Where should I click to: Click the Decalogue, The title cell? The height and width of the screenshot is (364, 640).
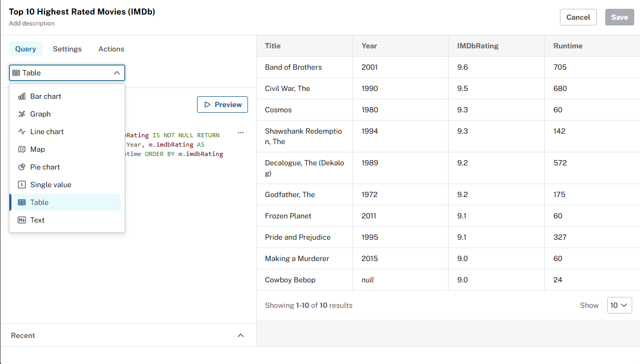305,168
